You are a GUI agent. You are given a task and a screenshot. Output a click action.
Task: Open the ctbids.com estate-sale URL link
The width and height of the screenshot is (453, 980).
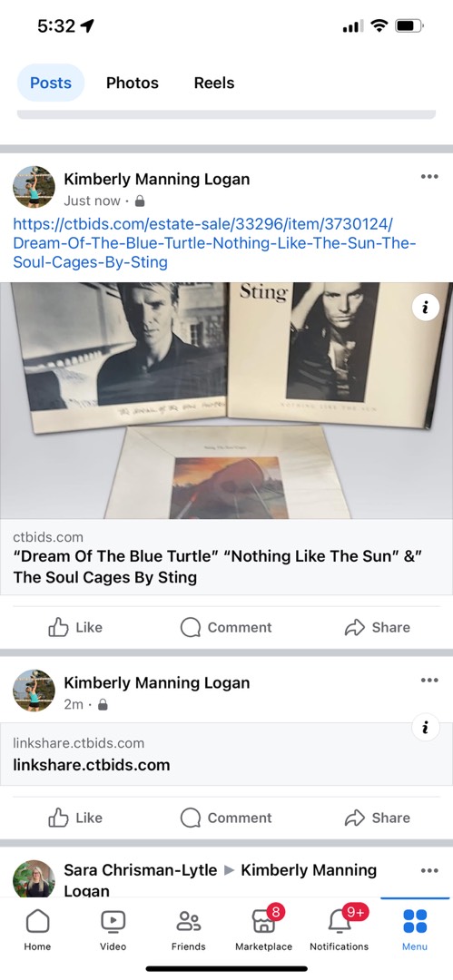point(214,243)
